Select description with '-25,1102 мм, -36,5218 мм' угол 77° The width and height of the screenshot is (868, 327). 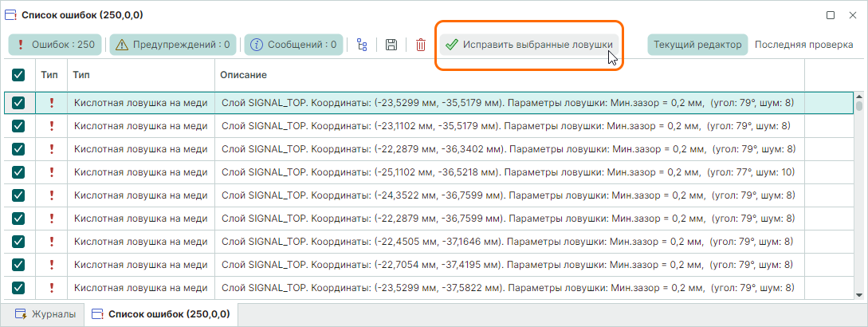click(x=509, y=172)
